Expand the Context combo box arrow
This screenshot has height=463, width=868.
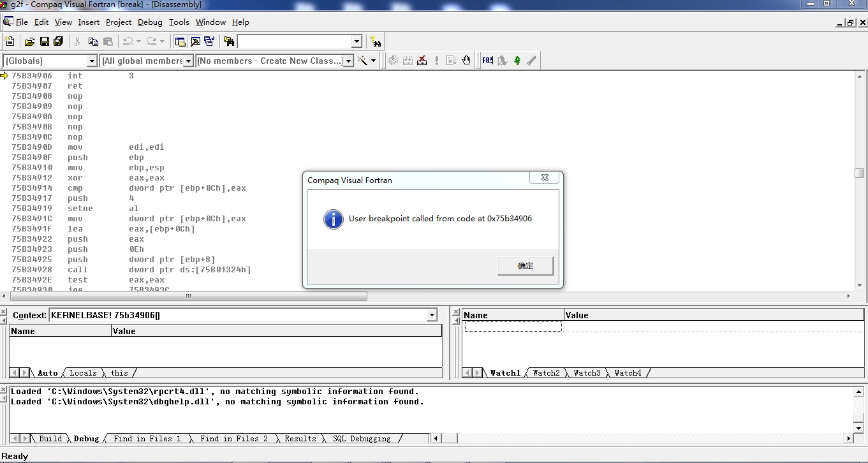coord(432,315)
